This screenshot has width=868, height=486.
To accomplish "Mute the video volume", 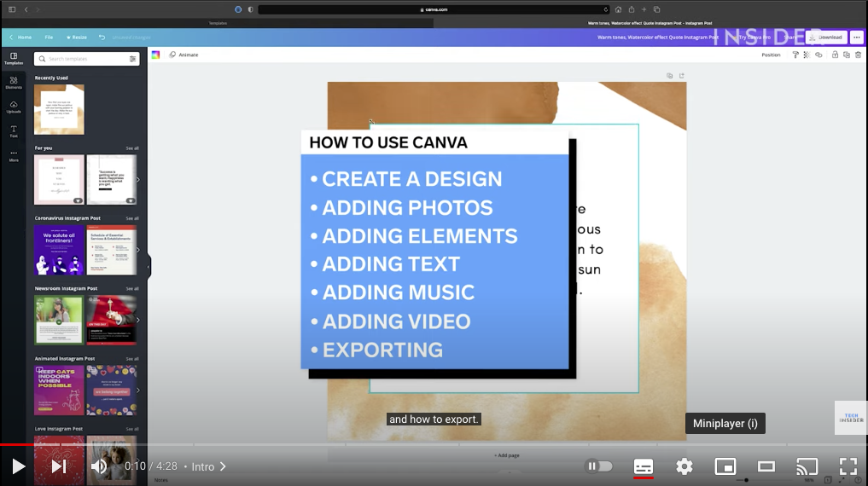I will (99, 466).
